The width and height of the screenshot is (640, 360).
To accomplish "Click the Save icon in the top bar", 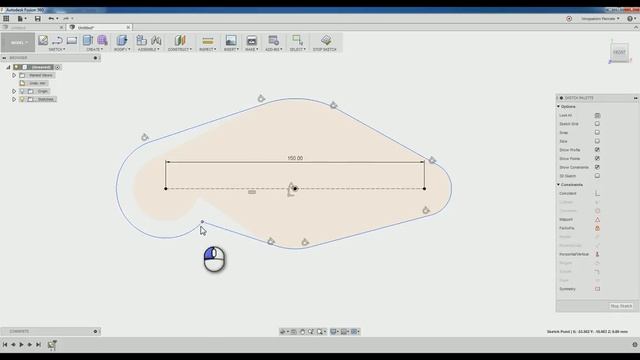I will [x=38, y=18].
